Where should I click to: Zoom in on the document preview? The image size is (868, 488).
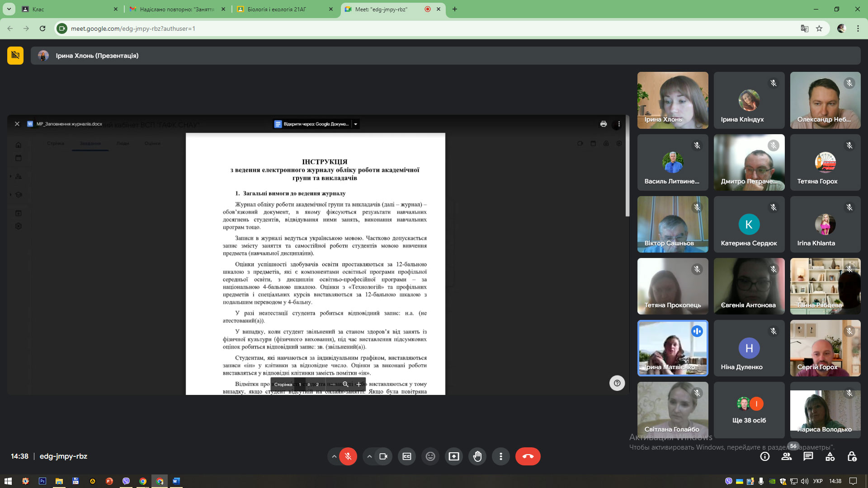[x=359, y=385]
